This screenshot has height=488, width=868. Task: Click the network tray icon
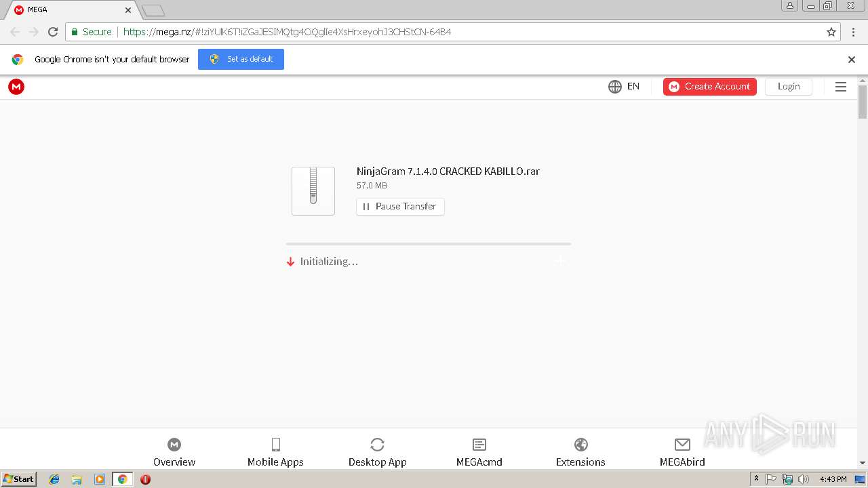[x=787, y=479]
